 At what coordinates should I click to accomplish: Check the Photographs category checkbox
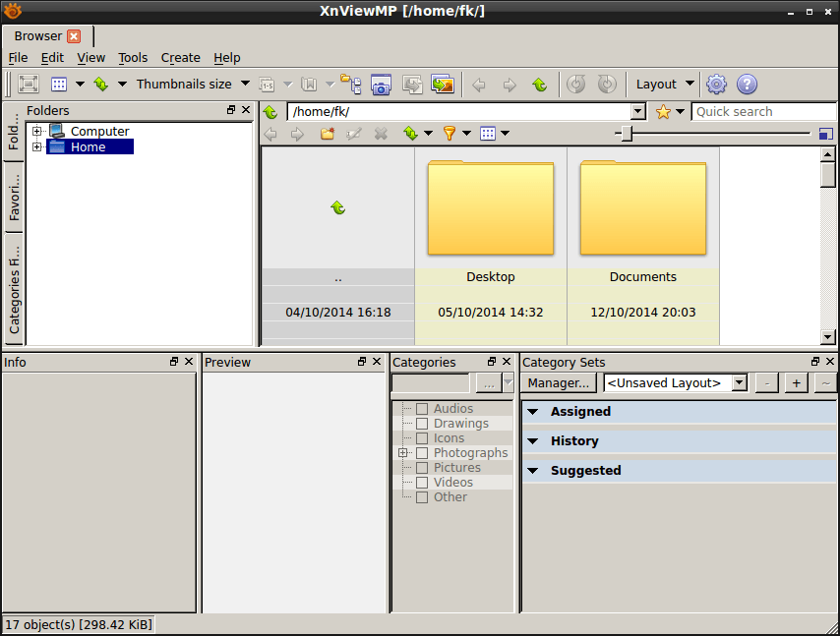(422, 453)
